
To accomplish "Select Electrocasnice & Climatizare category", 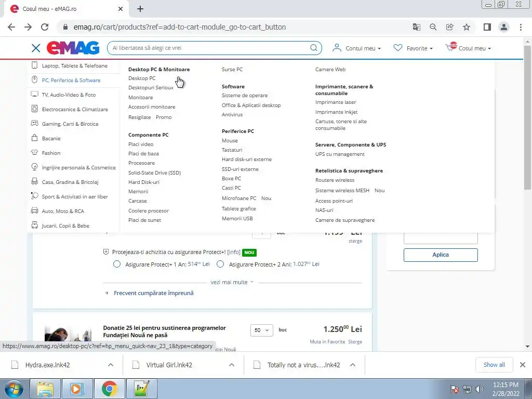I will tap(75, 109).
